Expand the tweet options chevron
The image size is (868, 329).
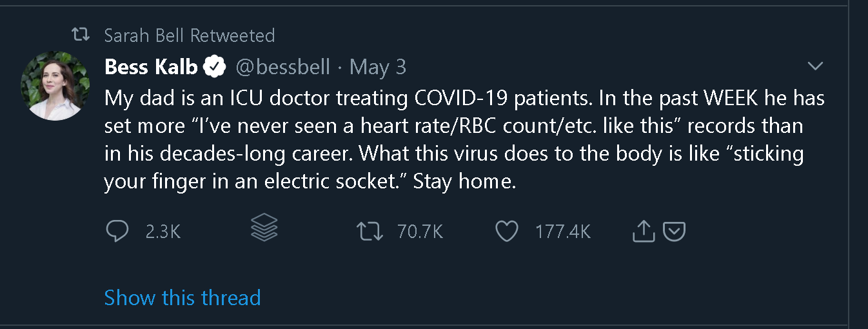pyautogui.click(x=816, y=66)
